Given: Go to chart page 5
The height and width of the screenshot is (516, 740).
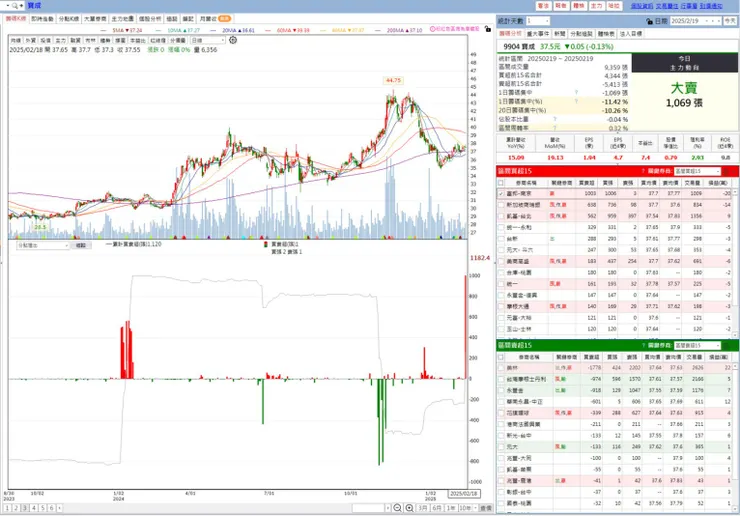Looking at the screenshot, I should pyautogui.click(x=42, y=508).
